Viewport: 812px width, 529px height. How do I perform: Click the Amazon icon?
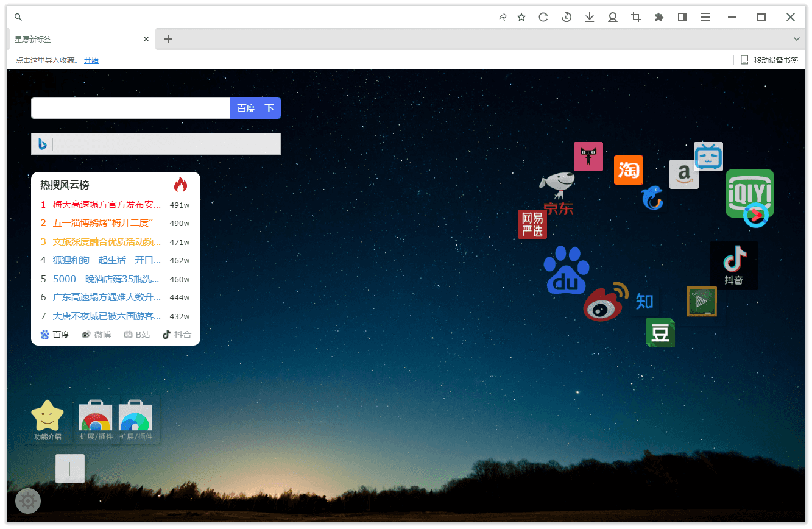pyautogui.click(x=683, y=174)
